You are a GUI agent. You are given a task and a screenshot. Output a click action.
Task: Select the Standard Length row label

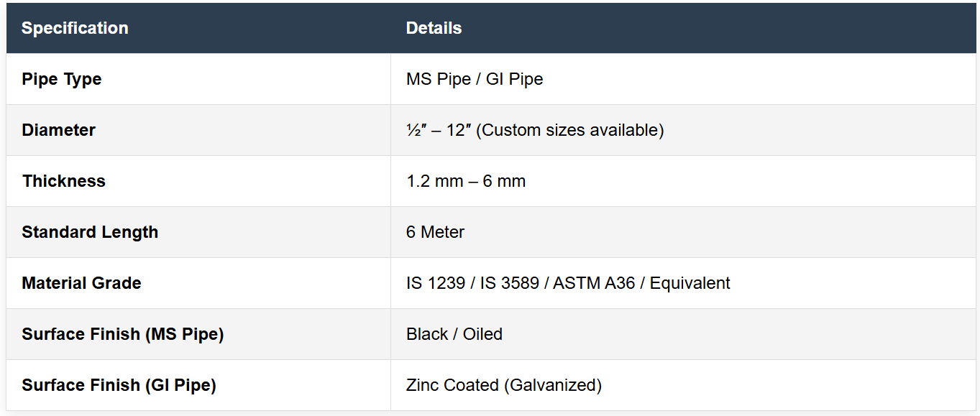(x=90, y=232)
